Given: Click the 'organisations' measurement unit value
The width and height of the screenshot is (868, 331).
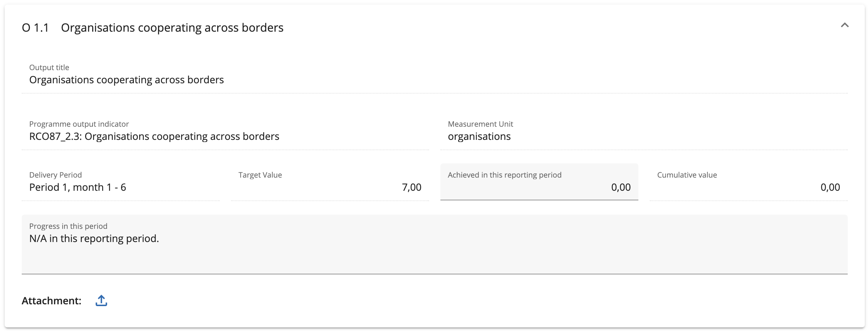Looking at the screenshot, I should tap(479, 136).
